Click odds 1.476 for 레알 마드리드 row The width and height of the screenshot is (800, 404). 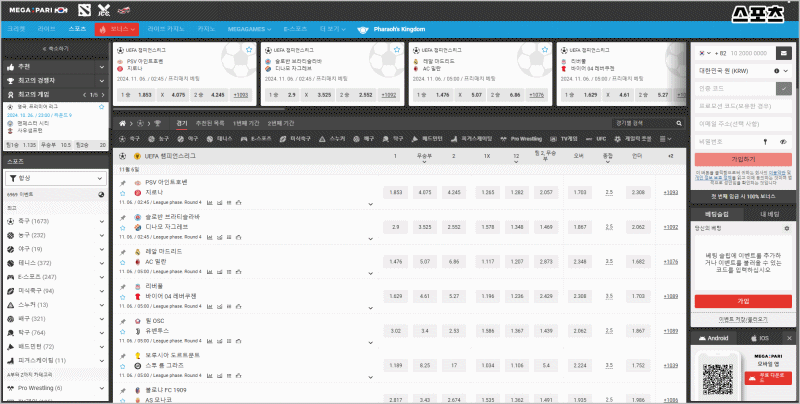coord(395,262)
